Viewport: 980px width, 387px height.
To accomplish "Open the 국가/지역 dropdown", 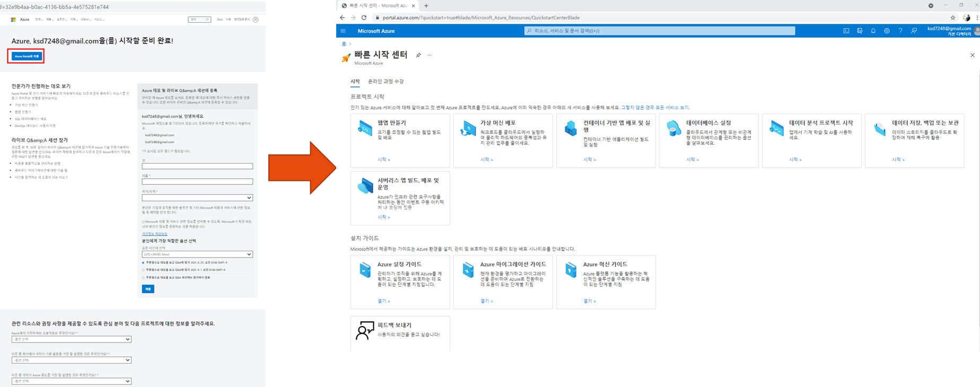I will pos(197,198).
